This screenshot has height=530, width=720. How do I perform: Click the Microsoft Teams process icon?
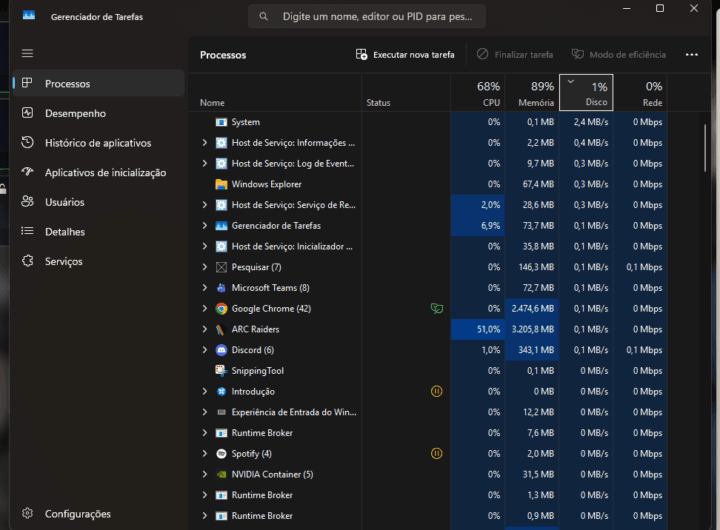pyautogui.click(x=221, y=288)
